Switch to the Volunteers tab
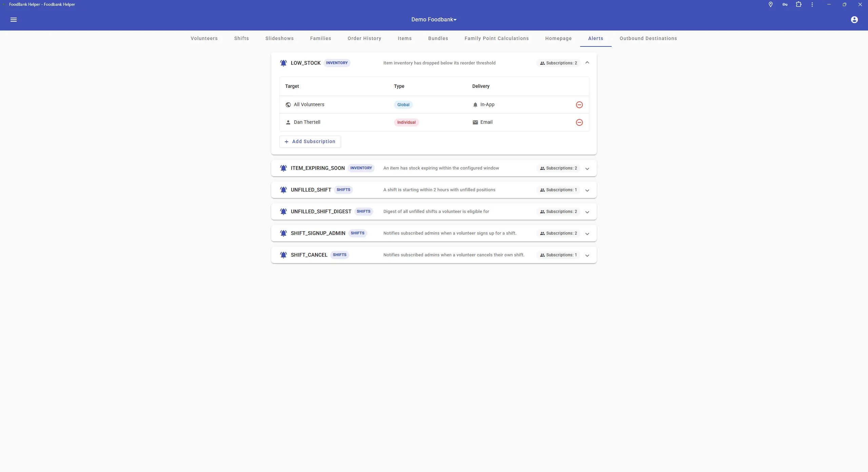This screenshot has width=868, height=472. click(x=204, y=38)
